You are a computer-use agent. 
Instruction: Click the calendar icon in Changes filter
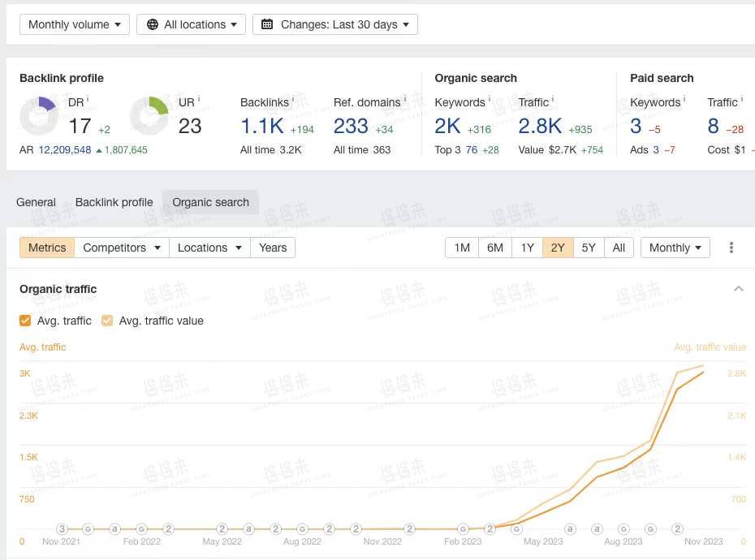click(268, 24)
